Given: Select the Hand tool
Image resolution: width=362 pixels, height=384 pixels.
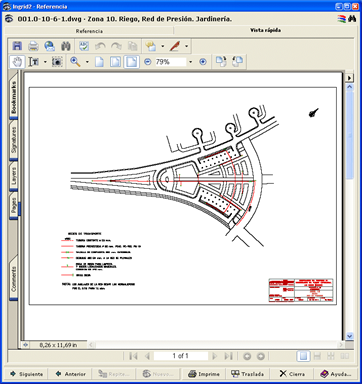Looking at the screenshot, I should 17,62.
